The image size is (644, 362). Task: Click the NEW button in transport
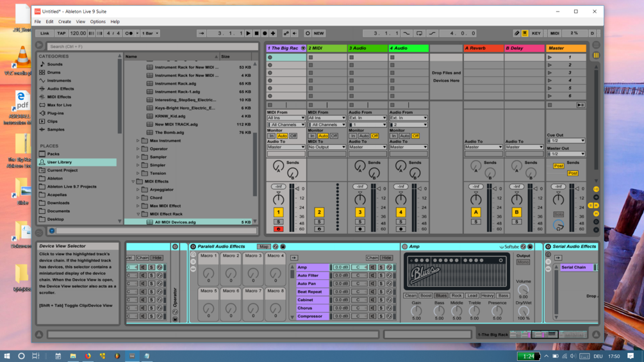click(318, 33)
